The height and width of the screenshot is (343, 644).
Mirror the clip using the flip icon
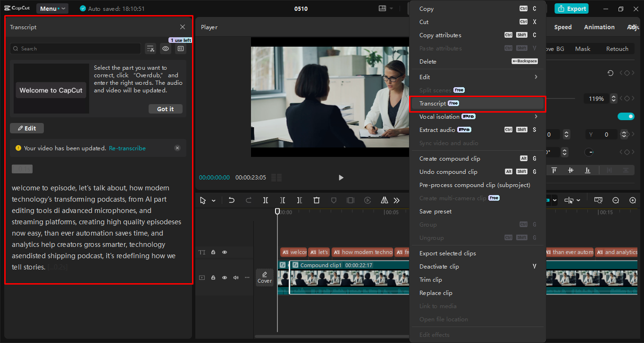[x=384, y=200]
